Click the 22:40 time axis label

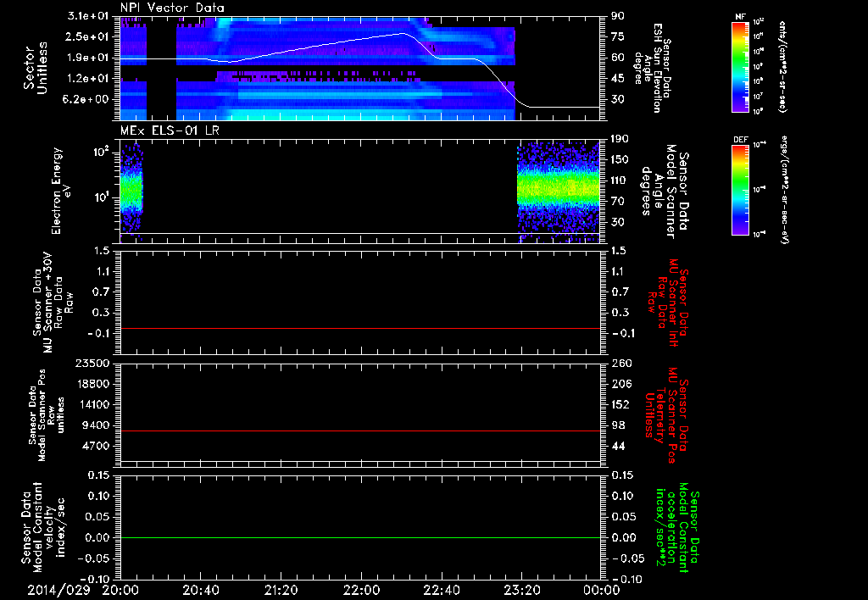click(x=441, y=590)
